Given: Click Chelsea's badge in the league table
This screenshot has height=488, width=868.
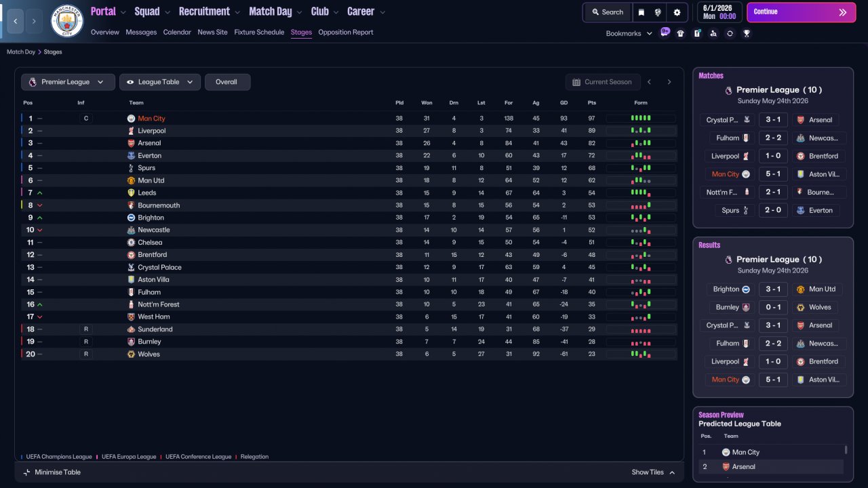Looking at the screenshot, I should [x=132, y=243].
